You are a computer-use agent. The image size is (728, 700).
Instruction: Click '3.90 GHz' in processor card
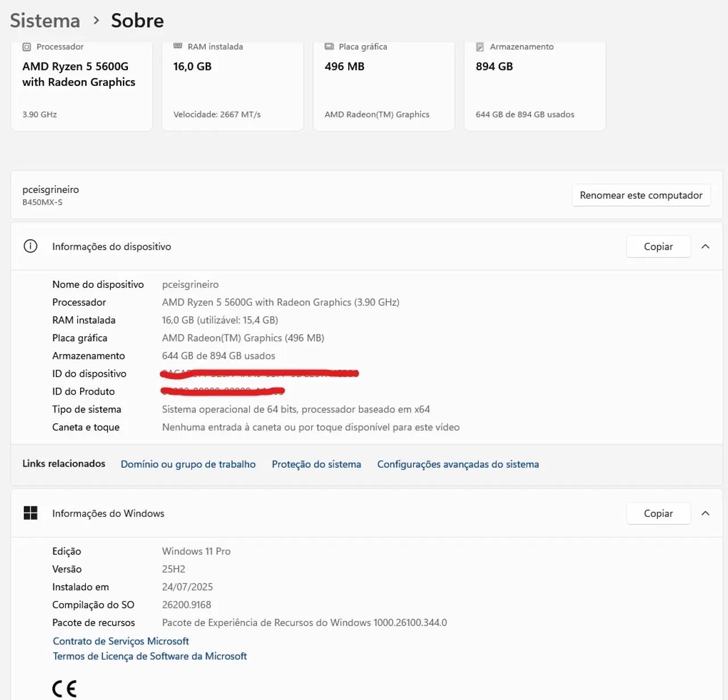pos(39,114)
